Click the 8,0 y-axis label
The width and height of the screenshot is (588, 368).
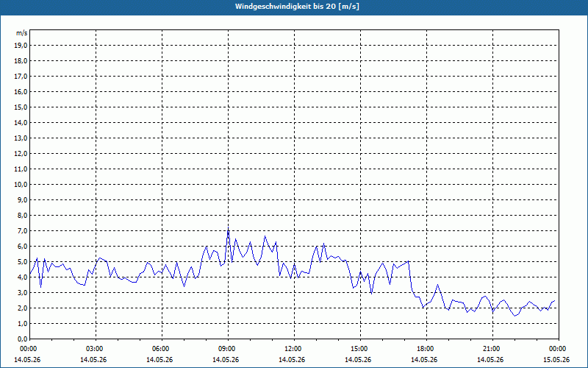(x=22, y=216)
